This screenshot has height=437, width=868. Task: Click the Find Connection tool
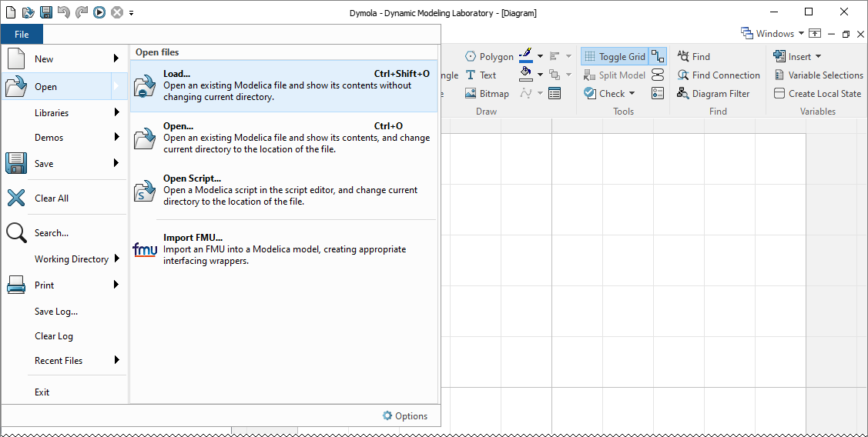719,75
